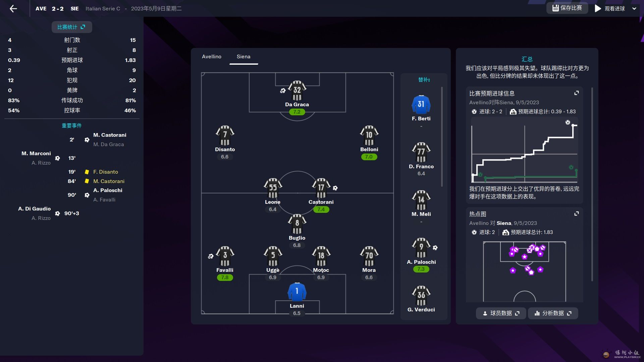Open analysis data (分析数据) button
Image resolution: width=644 pixels, height=362 pixels.
click(x=553, y=313)
